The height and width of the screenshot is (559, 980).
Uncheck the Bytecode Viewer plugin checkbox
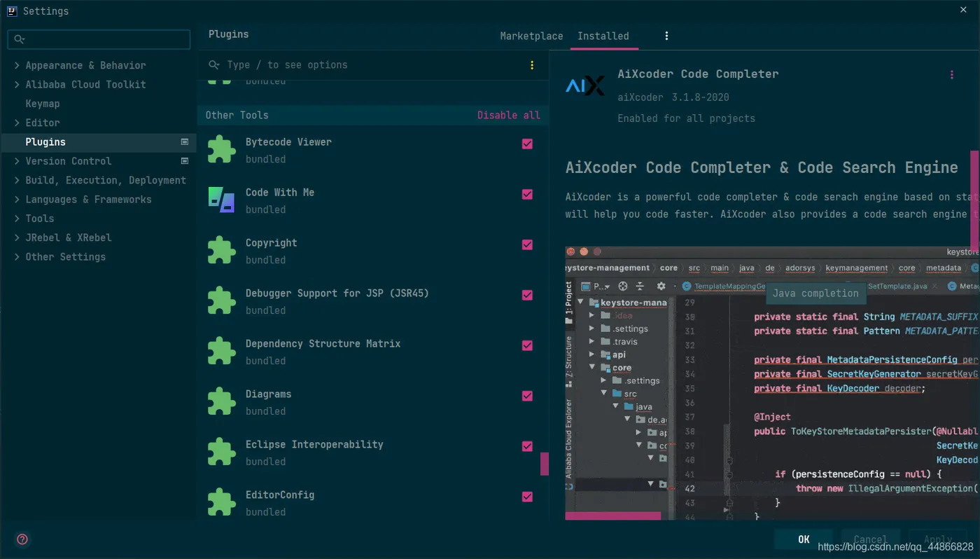click(527, 144)
